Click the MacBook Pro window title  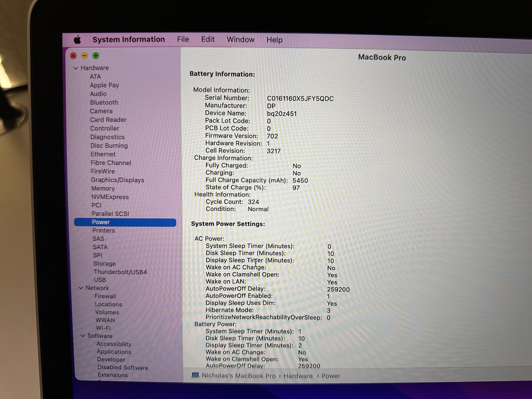pyautogui.click(x=382, y=57)
